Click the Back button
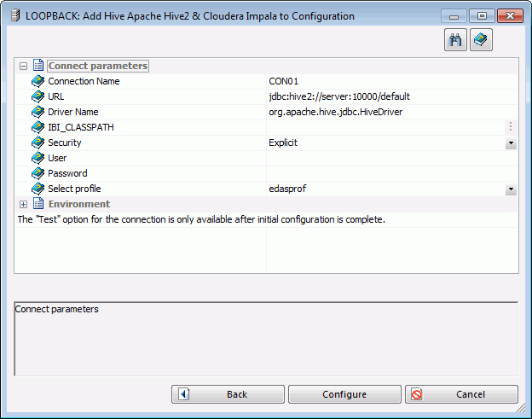This screenshot has height=419, width=532. (x=228, y=394)
